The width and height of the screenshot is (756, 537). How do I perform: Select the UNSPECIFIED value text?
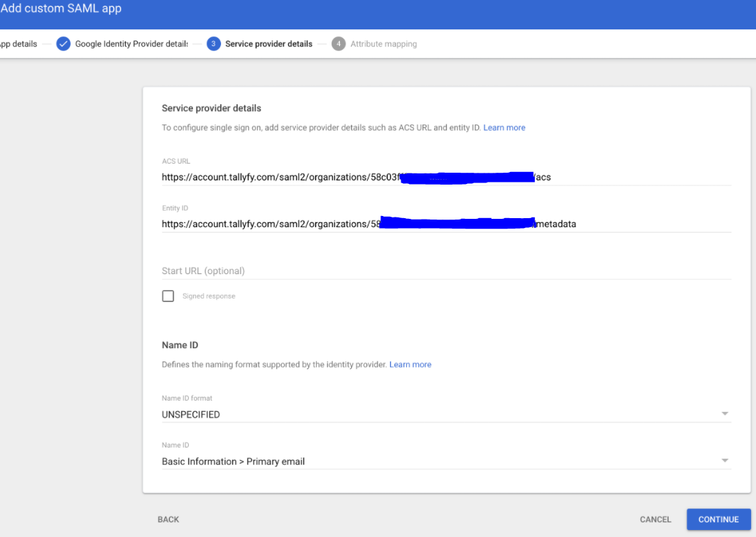pos(191,414)
